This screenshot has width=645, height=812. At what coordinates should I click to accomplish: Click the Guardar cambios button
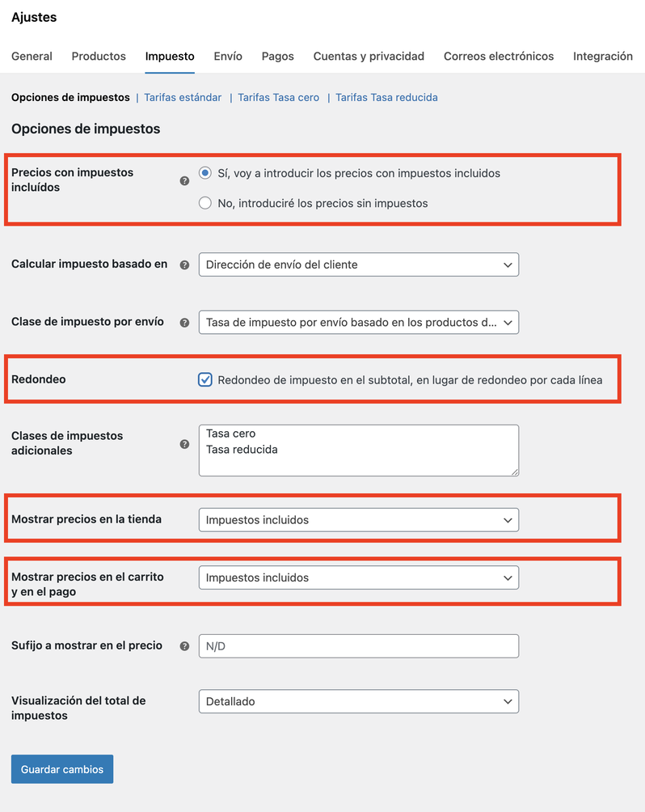click(x=61, y=769)
